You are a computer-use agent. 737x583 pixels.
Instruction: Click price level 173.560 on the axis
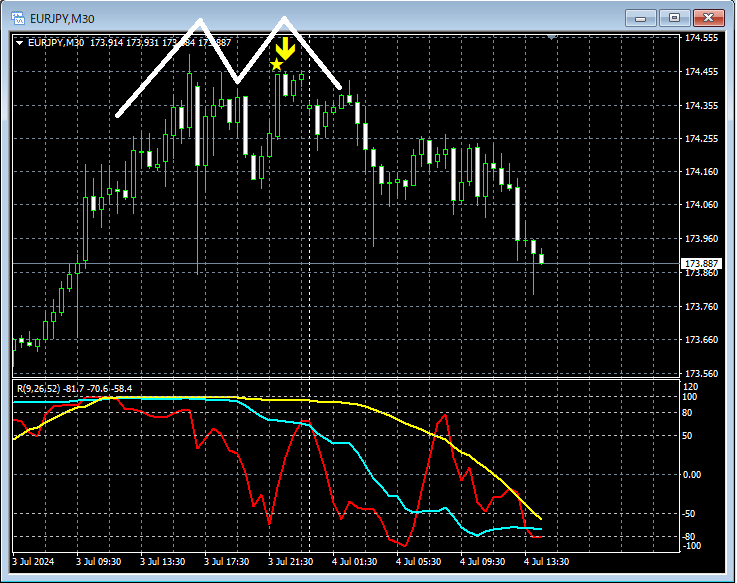click(701, 373)
